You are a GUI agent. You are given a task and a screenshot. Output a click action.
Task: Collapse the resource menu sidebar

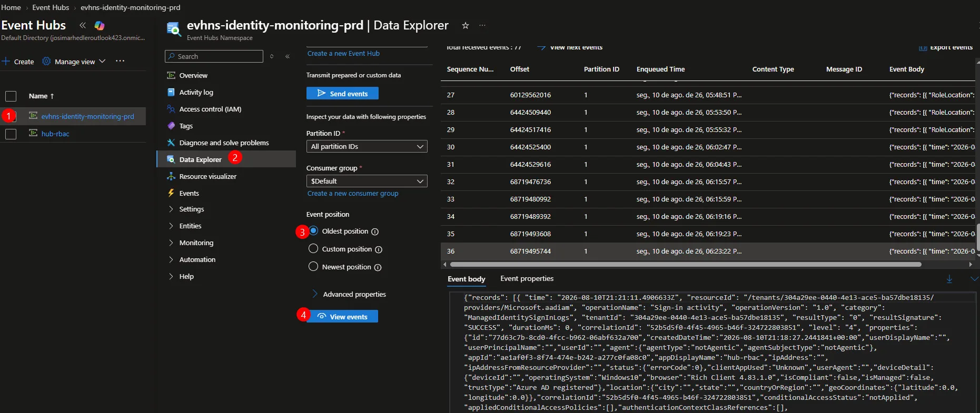pos(288,56)
